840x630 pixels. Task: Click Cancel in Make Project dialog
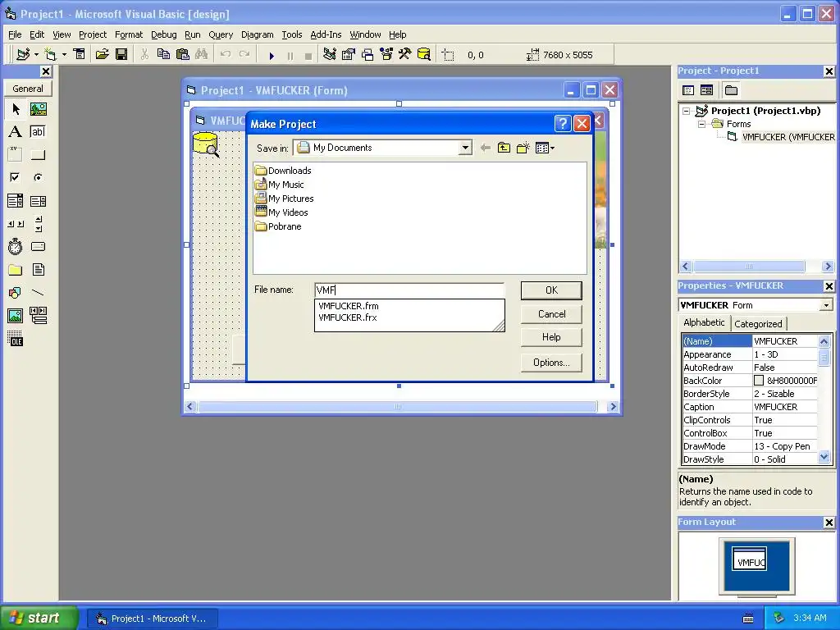click(551, 314)
